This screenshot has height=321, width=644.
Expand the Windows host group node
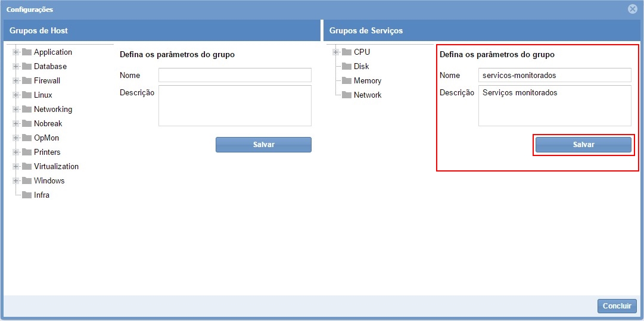pos(16,180)
